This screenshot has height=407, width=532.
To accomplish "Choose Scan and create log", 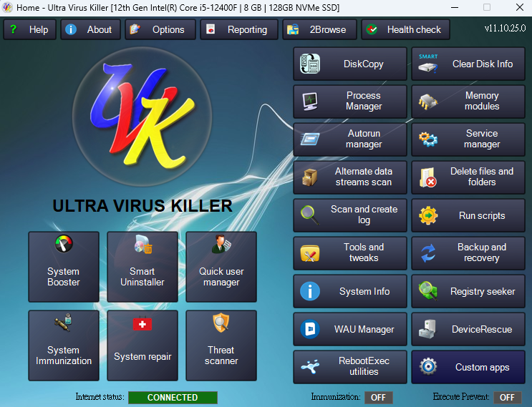I will pyautogui.click(x=350, y=215).
